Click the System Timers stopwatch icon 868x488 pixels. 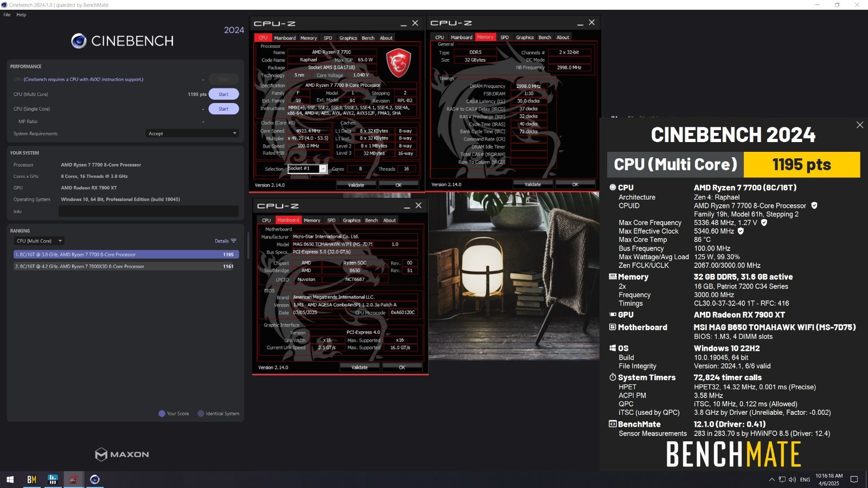(612, 377)
